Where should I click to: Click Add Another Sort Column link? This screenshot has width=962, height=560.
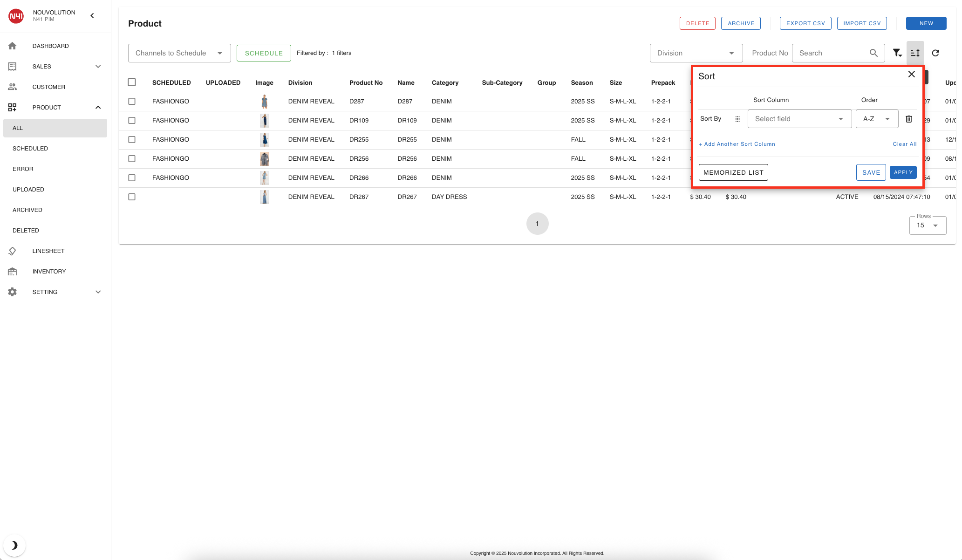tap(737, 144)
